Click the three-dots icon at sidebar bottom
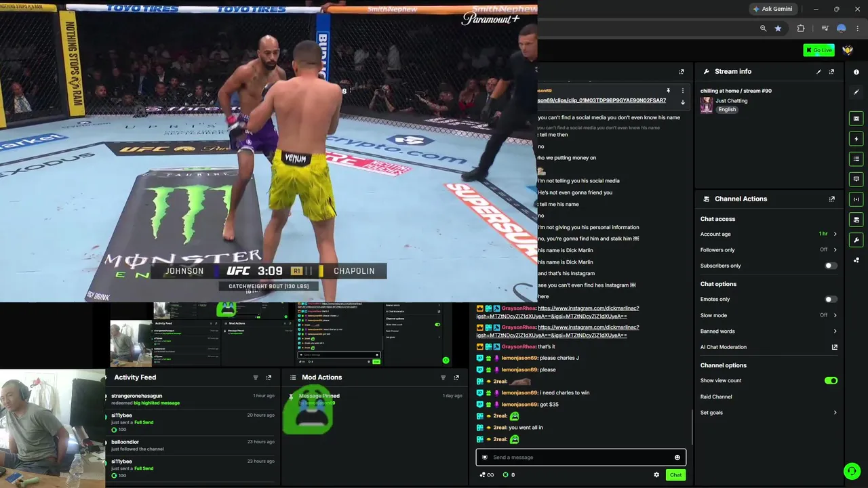 coord(856,260)
